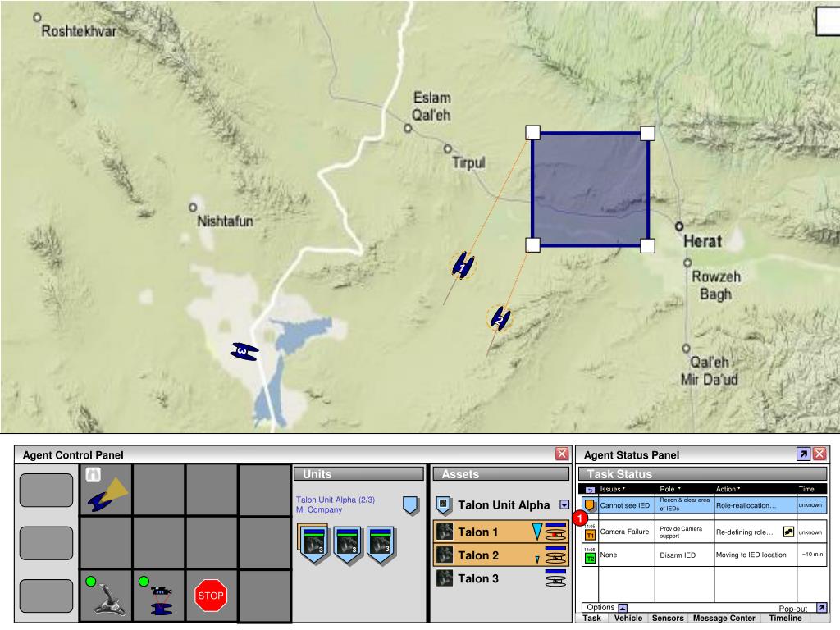Click the Eslam Qal'eh town marker
840x630 pixels.
pyautogui.click(x=408, y=129)
